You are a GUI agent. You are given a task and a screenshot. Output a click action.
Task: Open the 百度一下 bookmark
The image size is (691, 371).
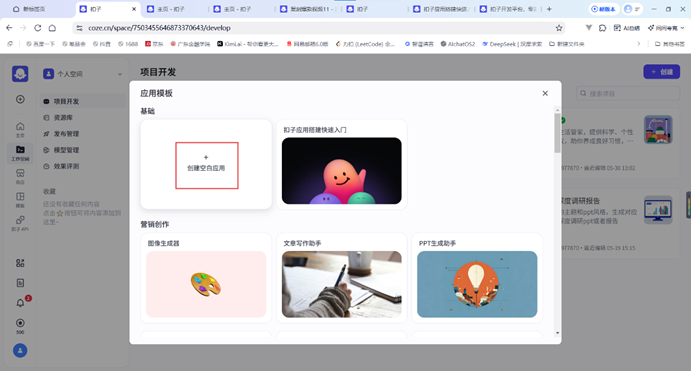tap(41, 44)
